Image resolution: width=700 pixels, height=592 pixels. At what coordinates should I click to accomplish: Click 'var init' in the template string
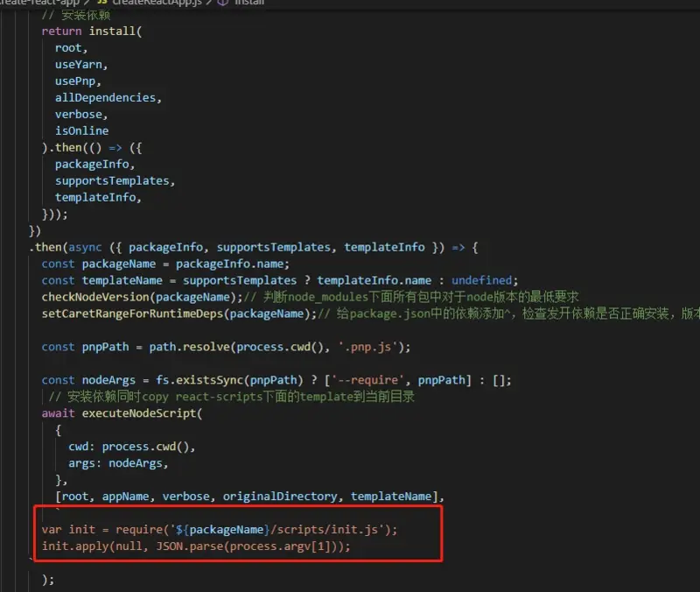(x=68, y=530)
